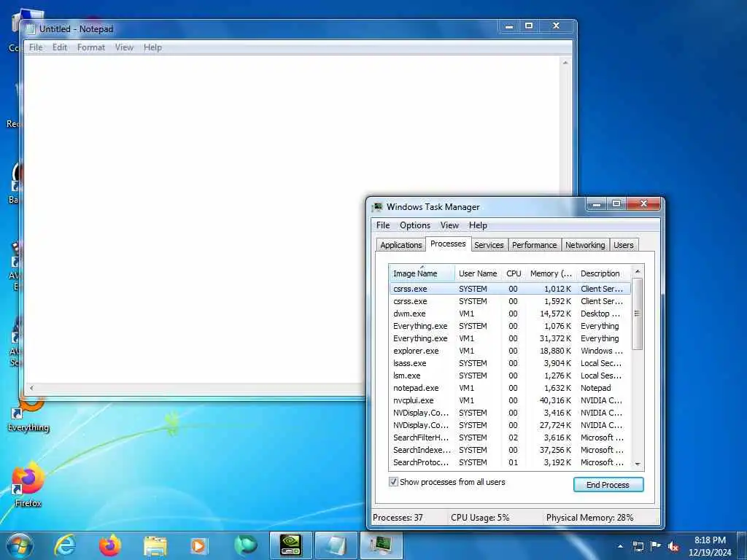Select the SearchProtoc... process row

[x=510, y=462]
